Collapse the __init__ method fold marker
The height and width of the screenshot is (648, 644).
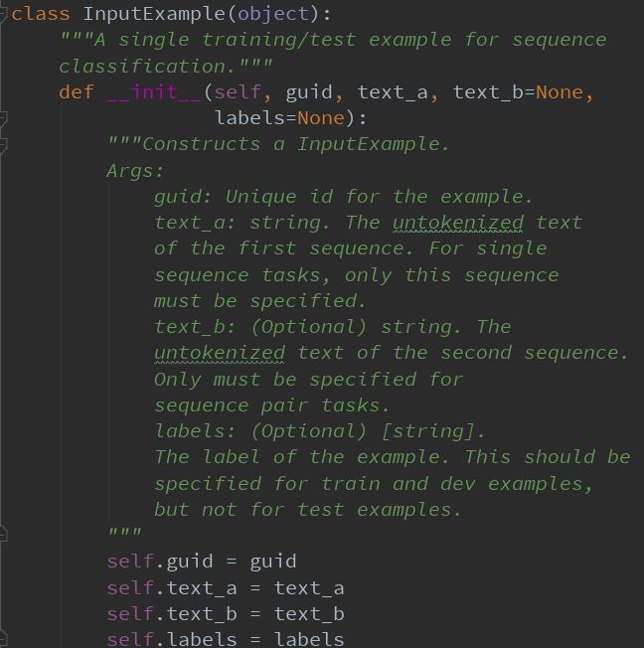[x=3, y=118]
